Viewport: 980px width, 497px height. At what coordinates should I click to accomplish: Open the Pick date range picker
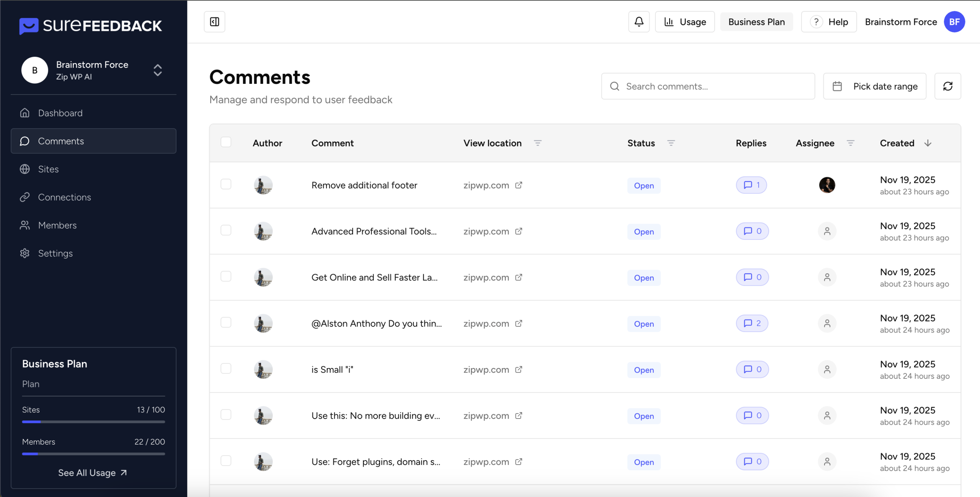coord(875,86)
